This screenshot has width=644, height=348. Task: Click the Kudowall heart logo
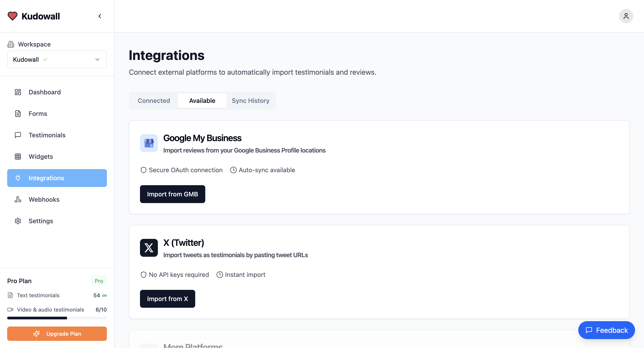point(12,16)
